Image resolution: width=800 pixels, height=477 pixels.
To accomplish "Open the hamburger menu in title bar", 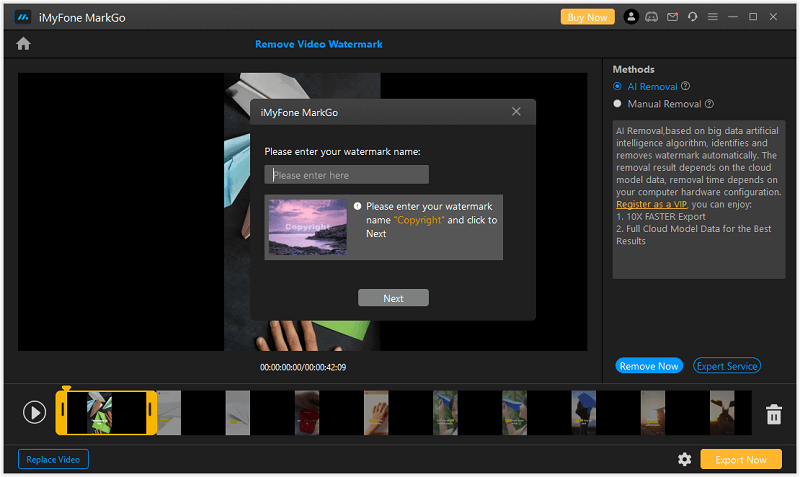I will (713, 17).
